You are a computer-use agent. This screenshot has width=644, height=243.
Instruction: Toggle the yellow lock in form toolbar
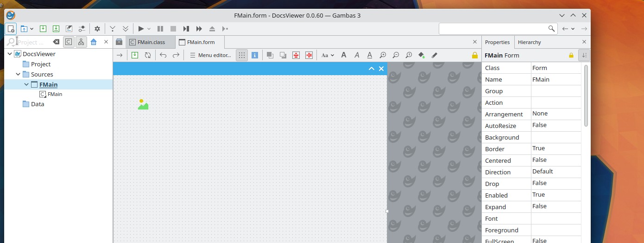click(474, 55)
